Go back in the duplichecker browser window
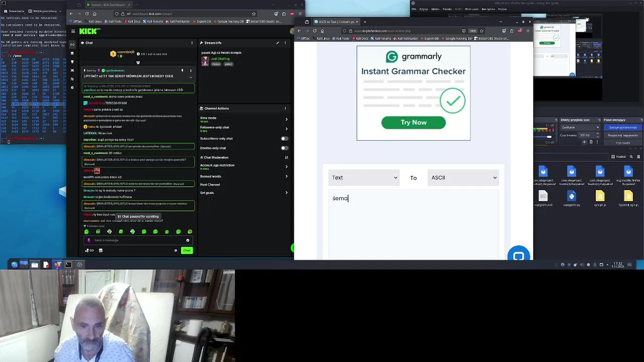This screenshot has width=644, height=362. click(x=299, y=31)
